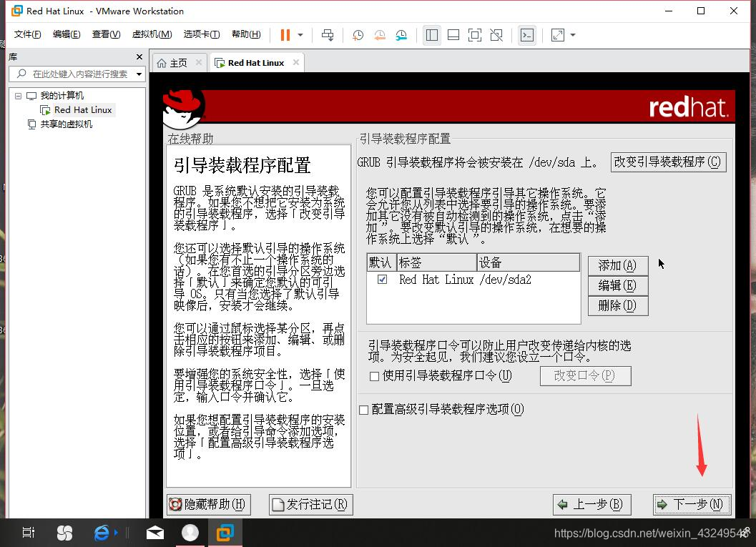Click the 添加(A) button
The width and height of the screenshot is (756, 547).
pyautogui.click(x=618, y=265)
